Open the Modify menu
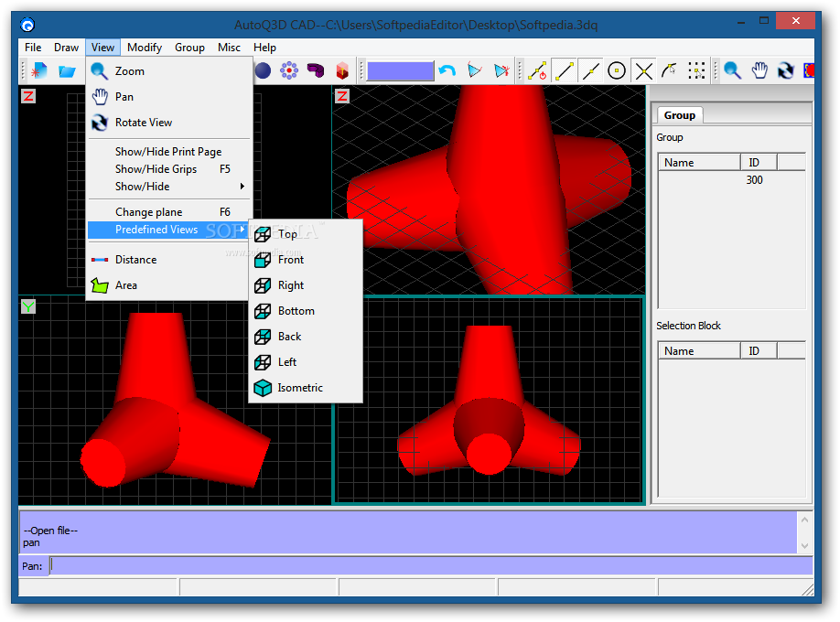This screenshot has width=840, height=622. 145,48
